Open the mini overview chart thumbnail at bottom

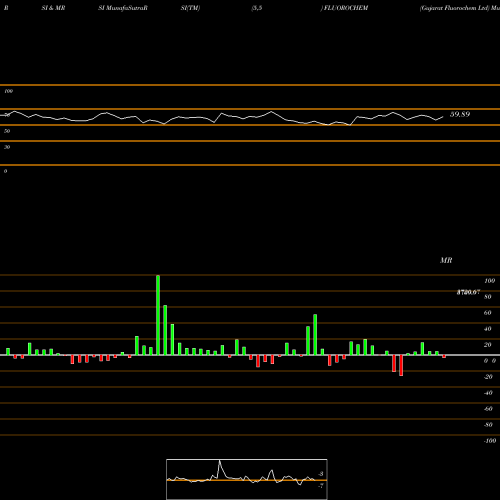click(x=247, y=479)
